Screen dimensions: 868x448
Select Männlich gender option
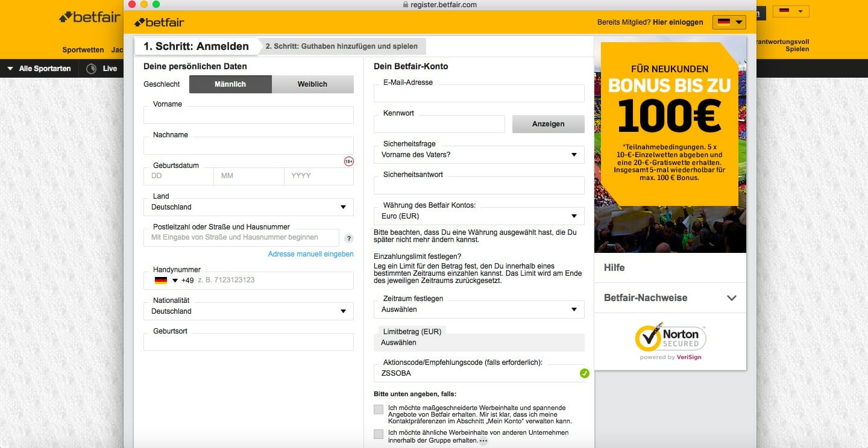click(230, 84)
